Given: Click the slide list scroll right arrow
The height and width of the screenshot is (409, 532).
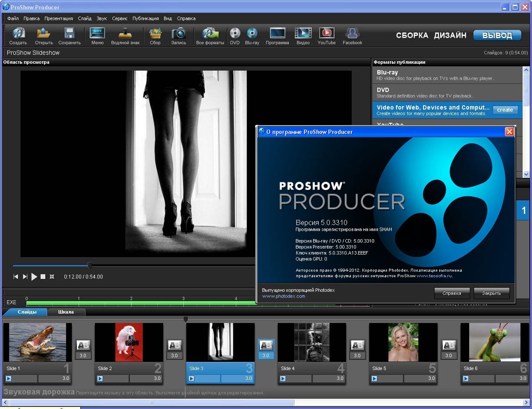Looking at the screenshot, I should (526, 402).
